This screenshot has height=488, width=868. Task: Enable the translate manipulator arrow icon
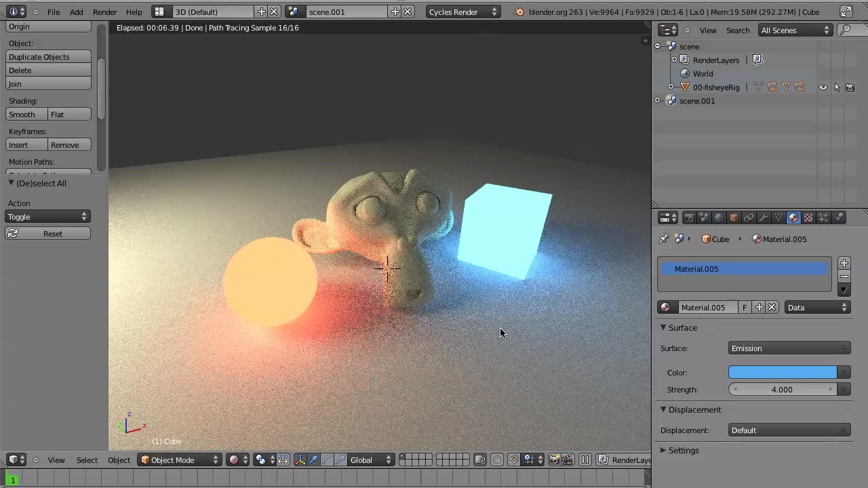[x=313, y=460]
